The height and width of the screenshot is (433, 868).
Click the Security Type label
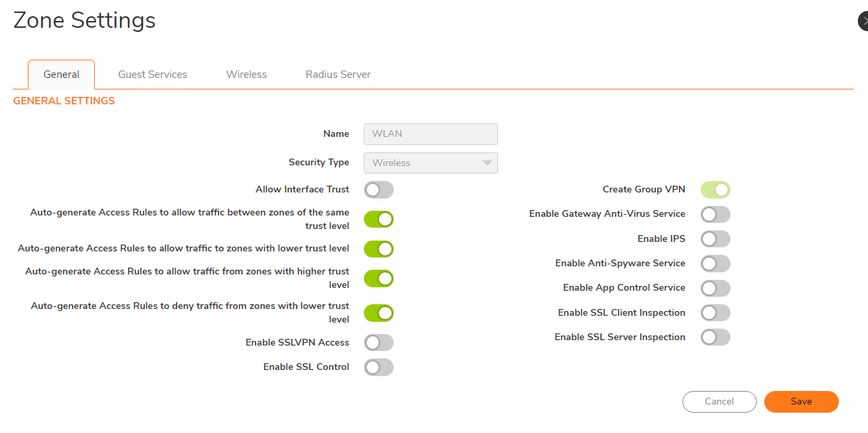(x=319, y=163)
